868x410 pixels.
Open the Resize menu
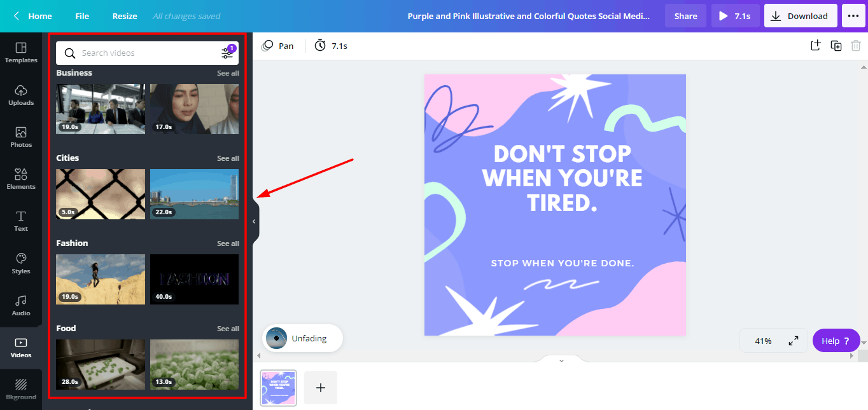(x=125, y=16)
